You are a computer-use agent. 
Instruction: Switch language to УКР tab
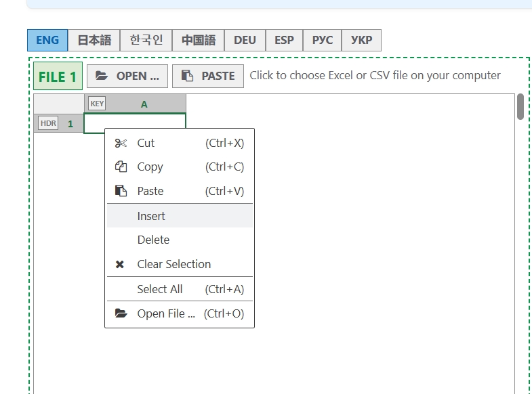pos(362,41)
